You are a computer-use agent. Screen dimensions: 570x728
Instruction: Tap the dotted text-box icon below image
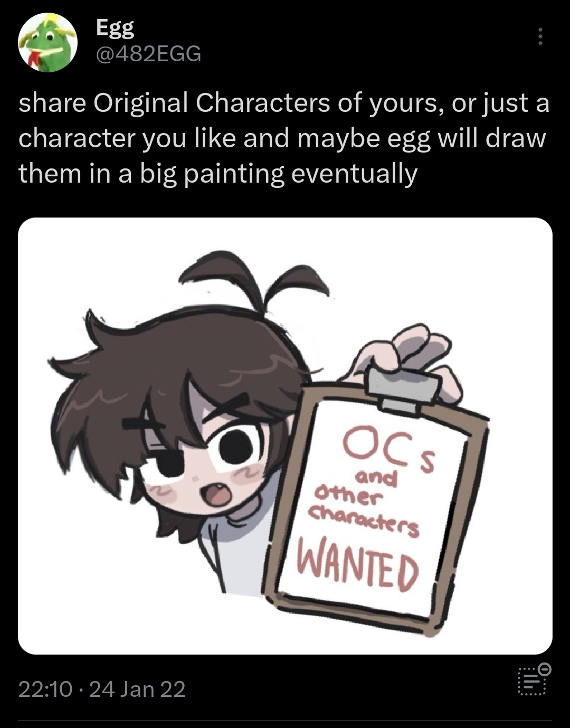pyautogui.click(x=531, y=683)
